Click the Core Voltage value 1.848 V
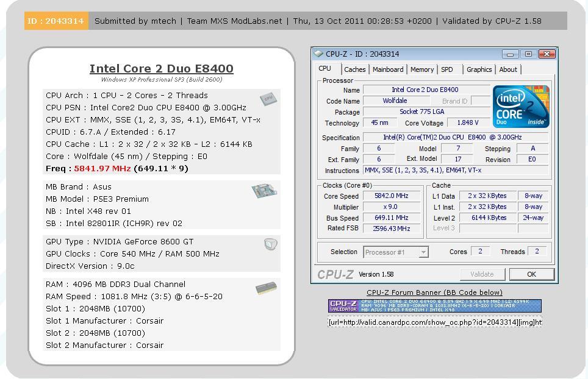Screen dimensions: 588x379 click(x=468, y=122)
